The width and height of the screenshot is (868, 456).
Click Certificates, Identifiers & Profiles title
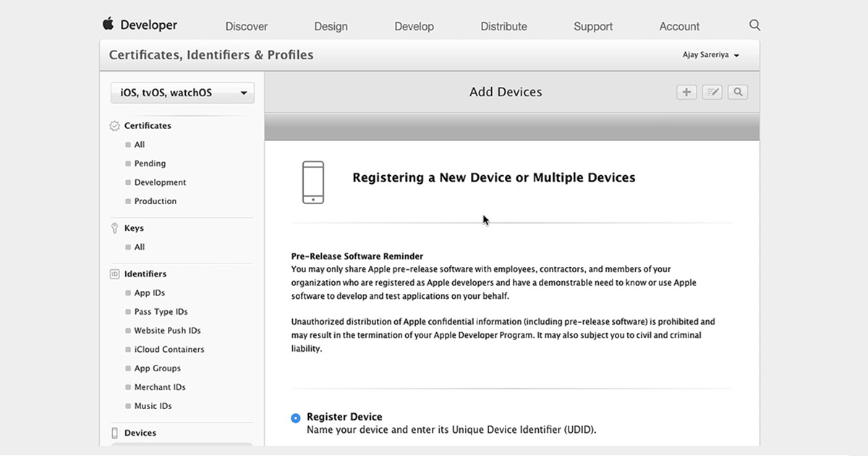click(x=211, y=55)
